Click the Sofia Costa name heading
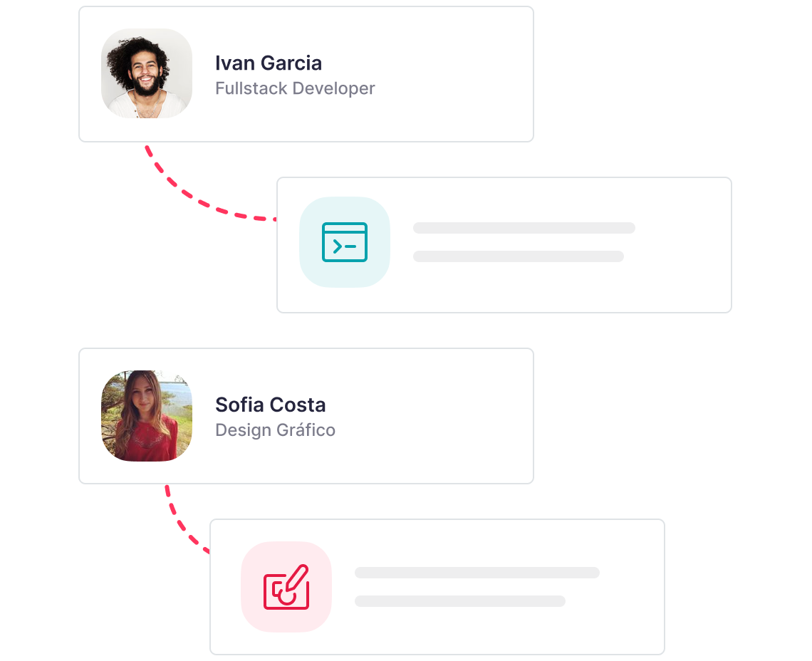This screenshot has width=812, height=661. pos(271,405)
